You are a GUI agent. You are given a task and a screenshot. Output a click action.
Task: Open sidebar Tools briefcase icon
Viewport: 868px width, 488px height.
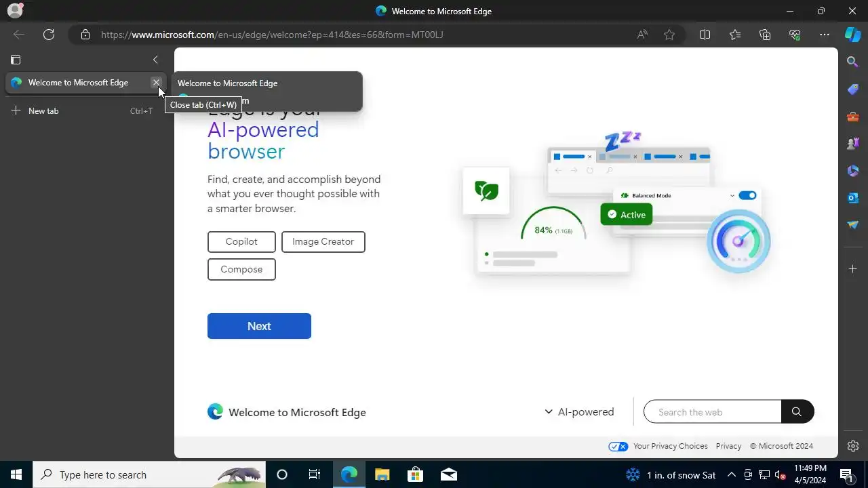click(853, 117)
